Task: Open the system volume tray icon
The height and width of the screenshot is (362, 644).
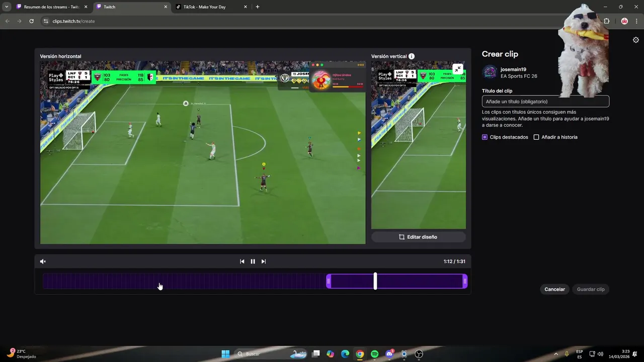Action: click(600, 354)
